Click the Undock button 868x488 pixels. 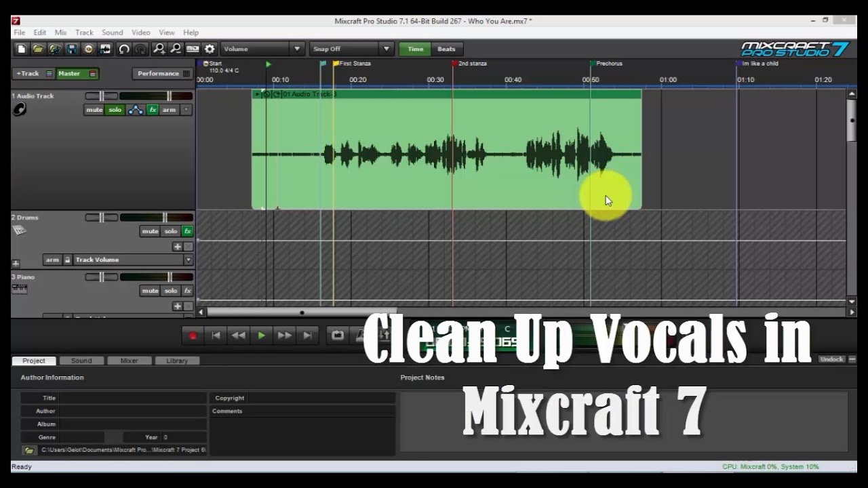tap(831, 359)
